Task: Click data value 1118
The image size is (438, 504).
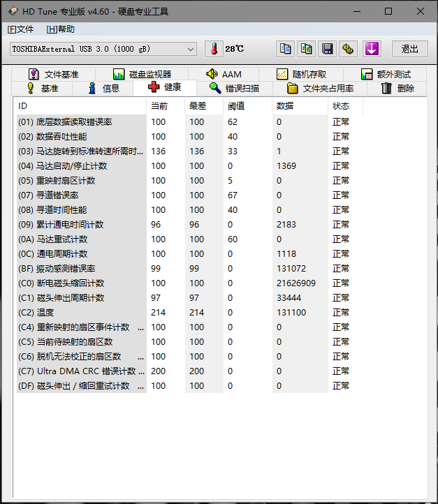Action: pos(286,254)
